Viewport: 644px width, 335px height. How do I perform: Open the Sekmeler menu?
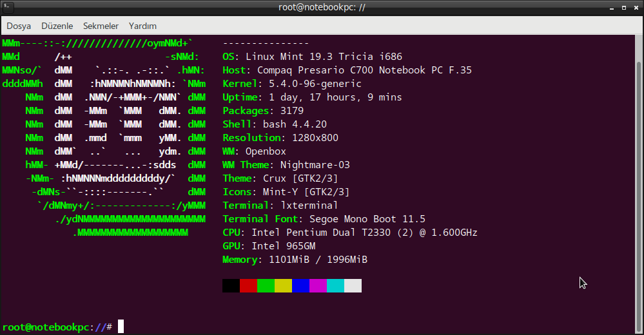coord(101,26)
